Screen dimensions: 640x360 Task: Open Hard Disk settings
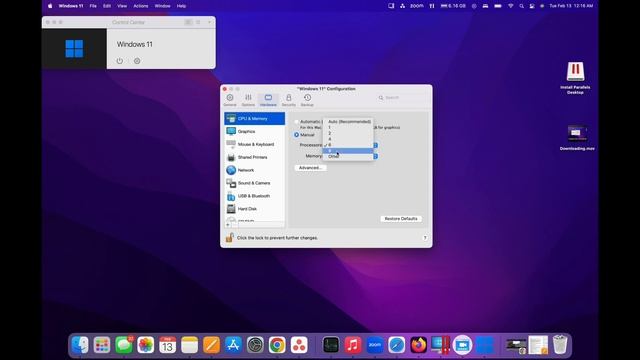click(255, 209)
